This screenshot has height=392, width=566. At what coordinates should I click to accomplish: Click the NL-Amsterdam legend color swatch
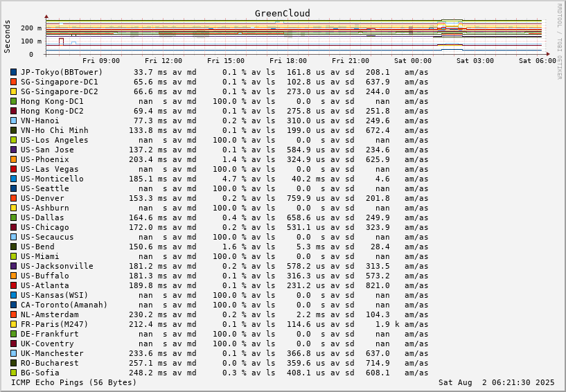(14, 314)
